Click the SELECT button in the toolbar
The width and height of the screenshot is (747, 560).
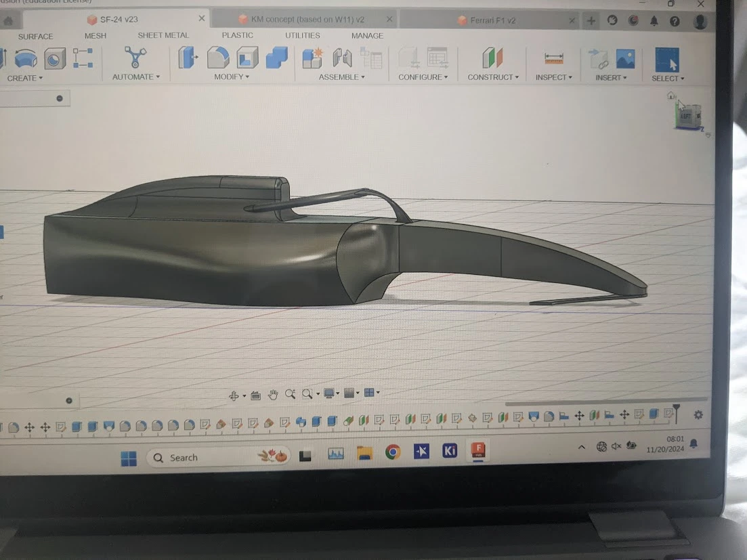[x=665, y=77]
